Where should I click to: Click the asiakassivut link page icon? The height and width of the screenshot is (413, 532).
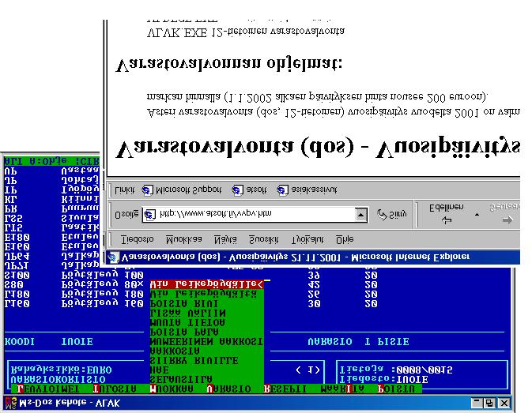[x=282, y=190]
